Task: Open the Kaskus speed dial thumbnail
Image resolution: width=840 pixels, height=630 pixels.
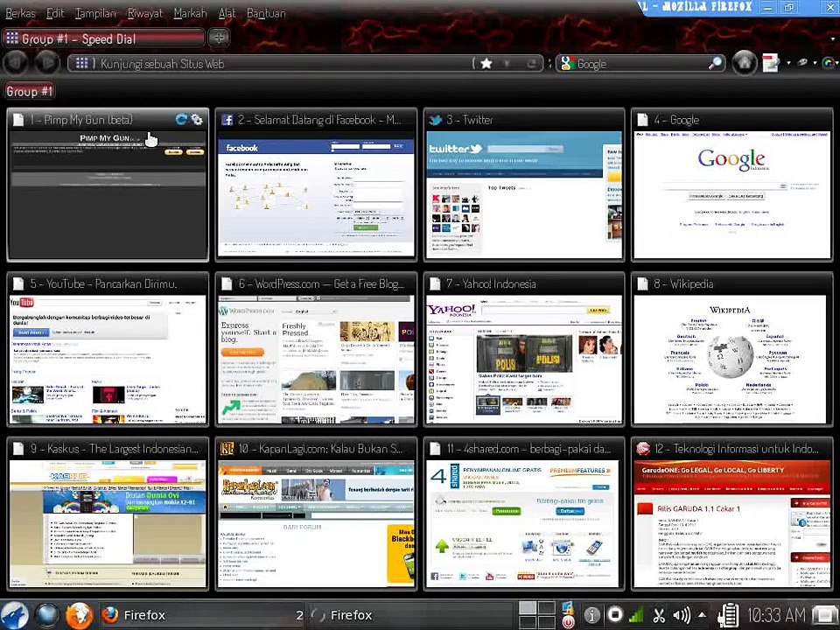Action: [108, 524]
